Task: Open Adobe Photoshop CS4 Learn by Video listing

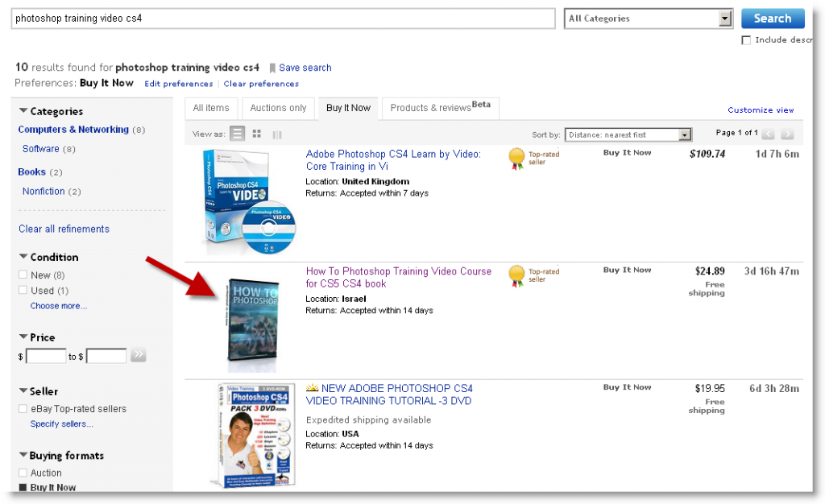Action: tap(393, 160)
